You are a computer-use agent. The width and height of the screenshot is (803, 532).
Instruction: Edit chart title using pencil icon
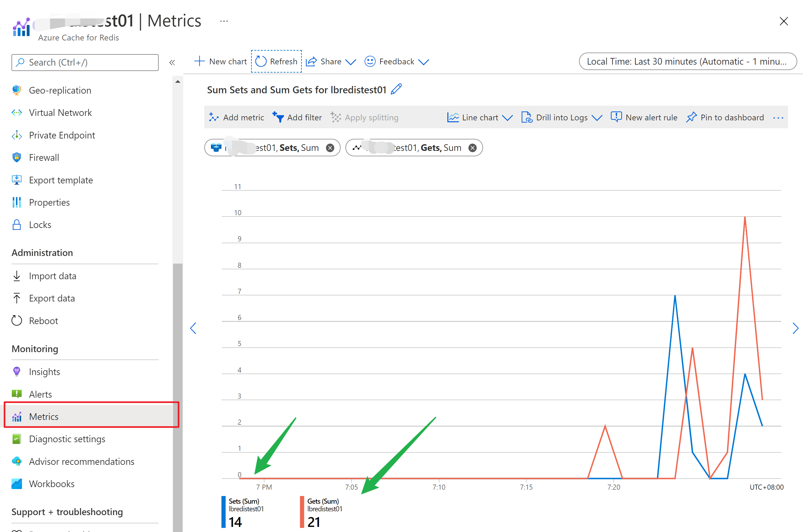pyautogui.click(x=396, y=89)
